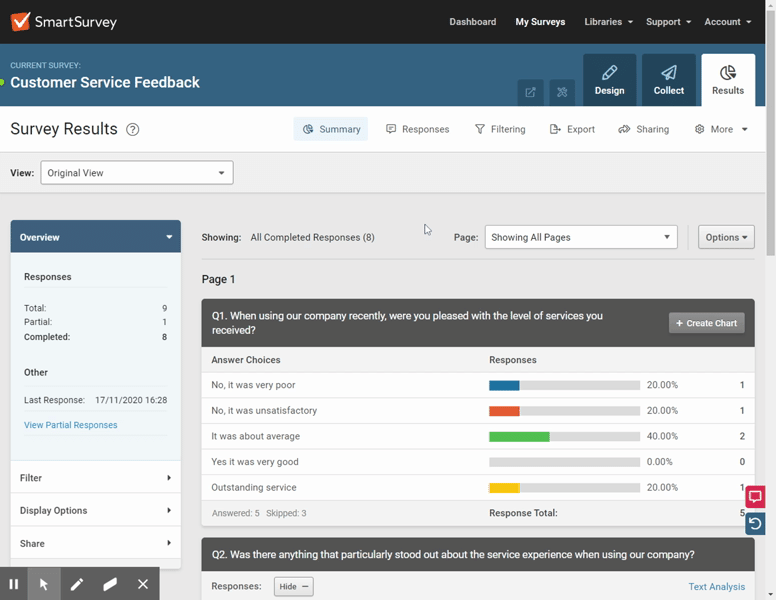Screen dimensions: 776x600
Task: Open the Sharing section
Action: [643, 129]
